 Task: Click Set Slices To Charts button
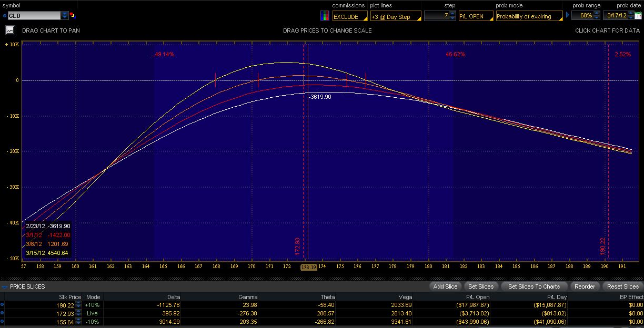(534, 286)
